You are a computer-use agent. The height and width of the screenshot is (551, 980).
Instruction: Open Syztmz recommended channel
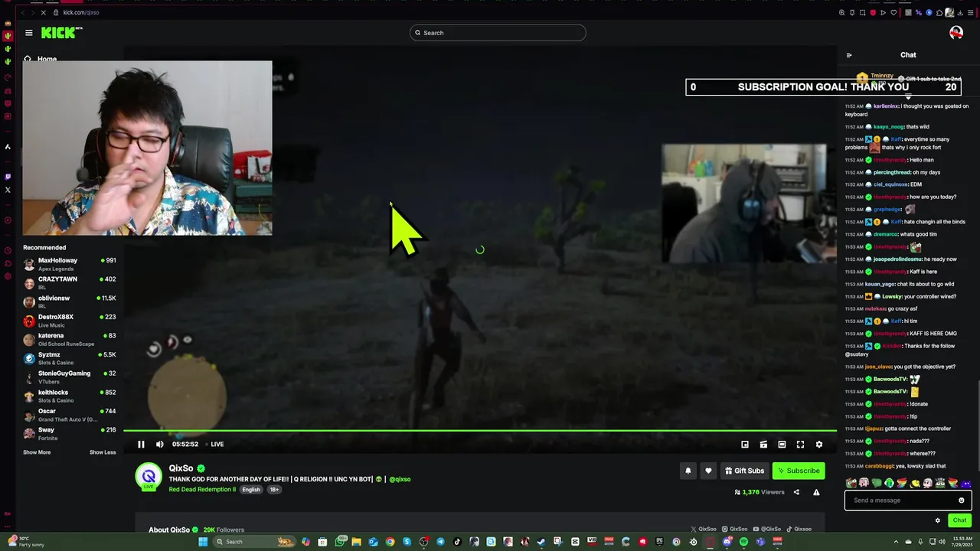tap(70, 358)
